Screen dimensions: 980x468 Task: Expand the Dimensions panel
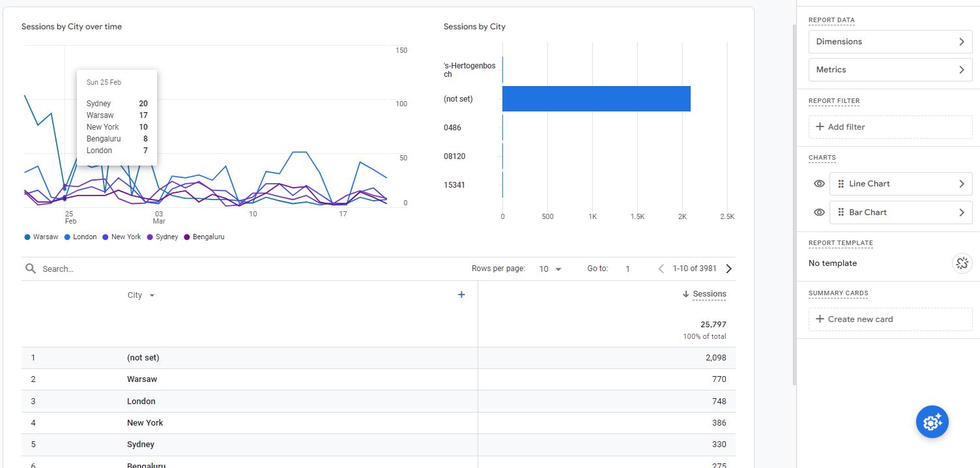[890, 41]
